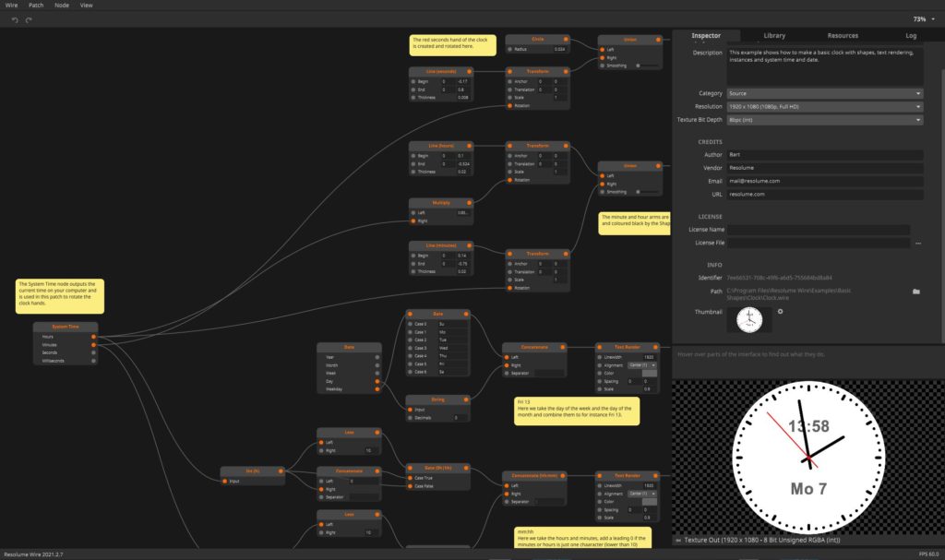The image size is (945, 560).
Task: Open the 73% zoom level dropdown
Action: 924,19
